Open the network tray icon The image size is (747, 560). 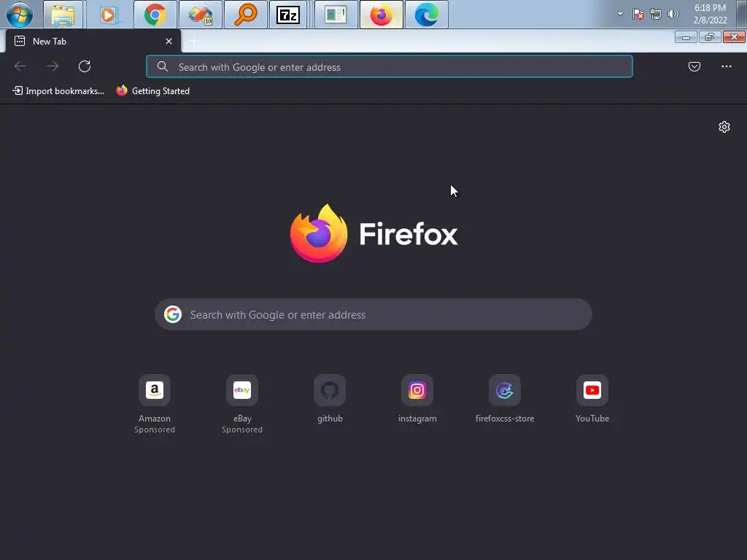(656, 14)
